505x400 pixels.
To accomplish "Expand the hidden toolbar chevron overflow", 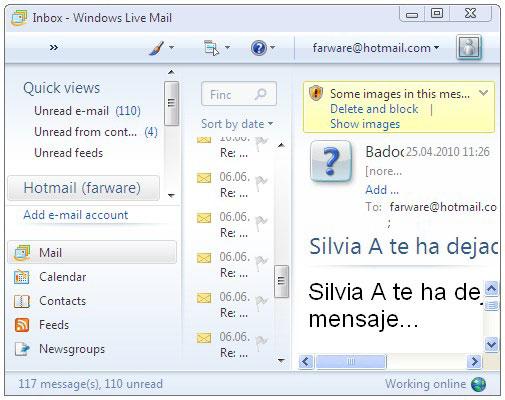I will tap(53, 48).
